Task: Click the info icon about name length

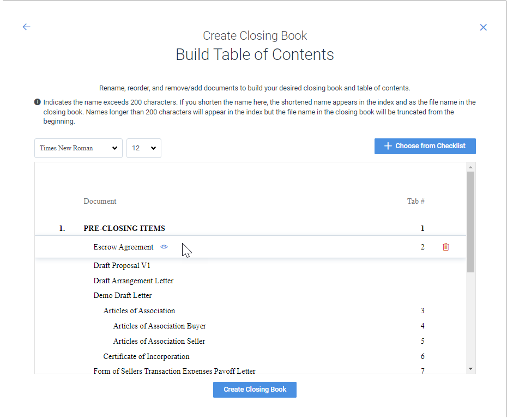Action: [x=37, y=102]
